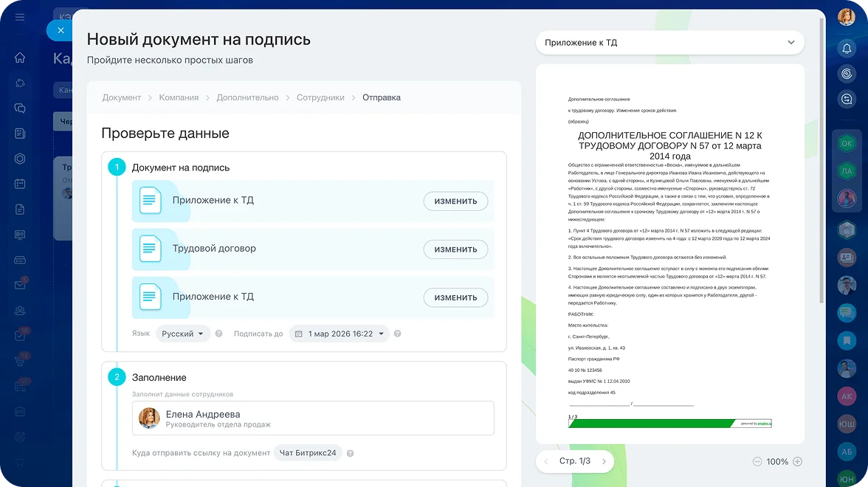Click step number 2 circle

pos(117,378)
